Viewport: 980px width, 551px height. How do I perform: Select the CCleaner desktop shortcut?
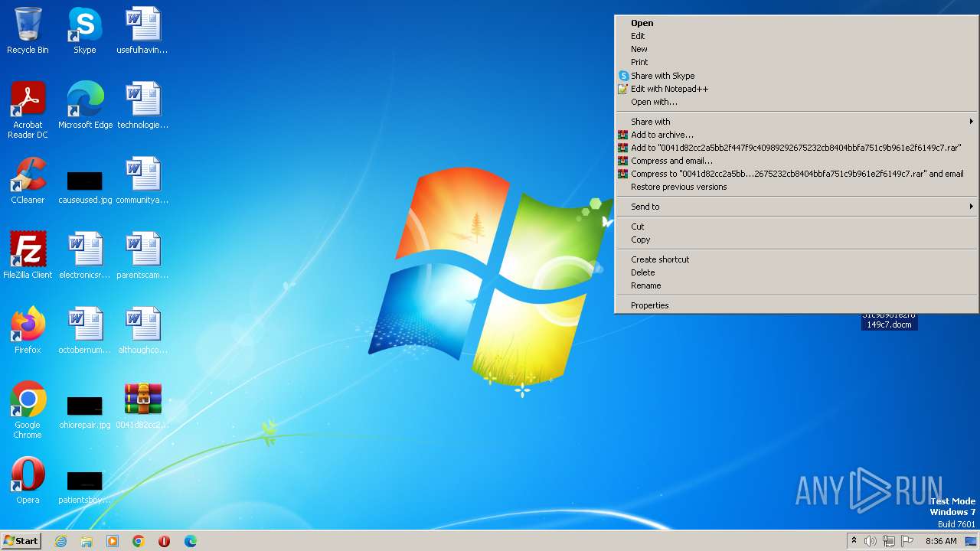[28, 181]
